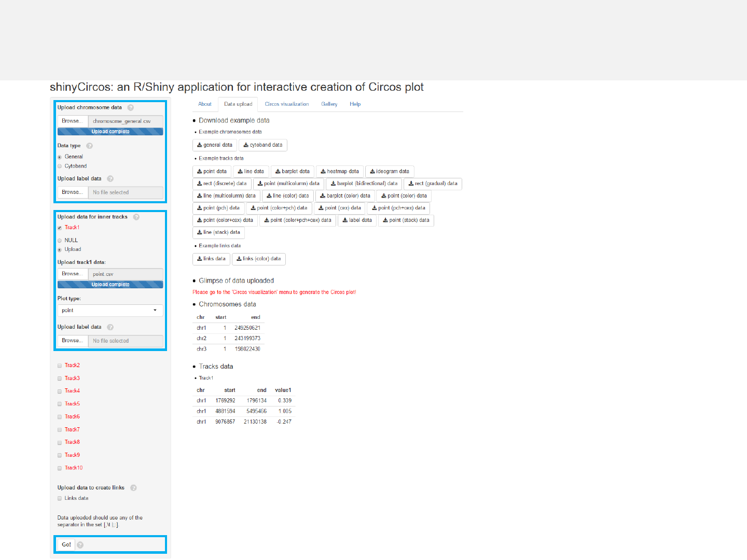The height and width of the screenshot is (560, 747).
Task: Download point (cex) data example
Action: [x=340, y=208]
